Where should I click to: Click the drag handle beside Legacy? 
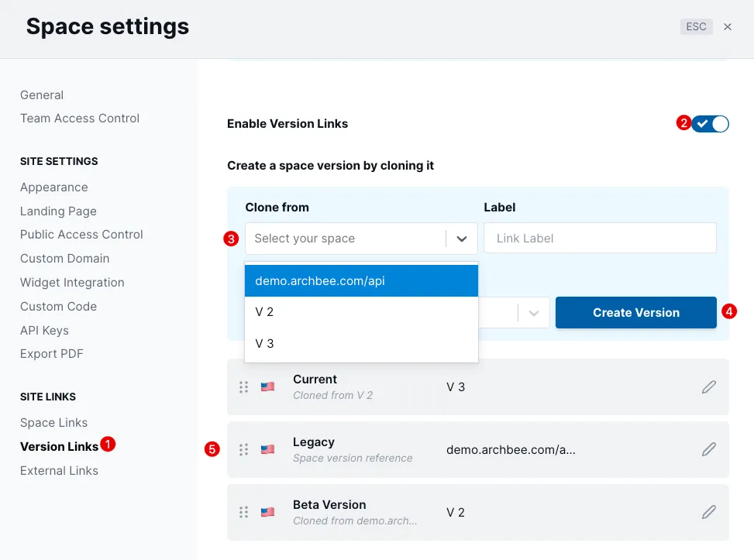tap(244, 449)
